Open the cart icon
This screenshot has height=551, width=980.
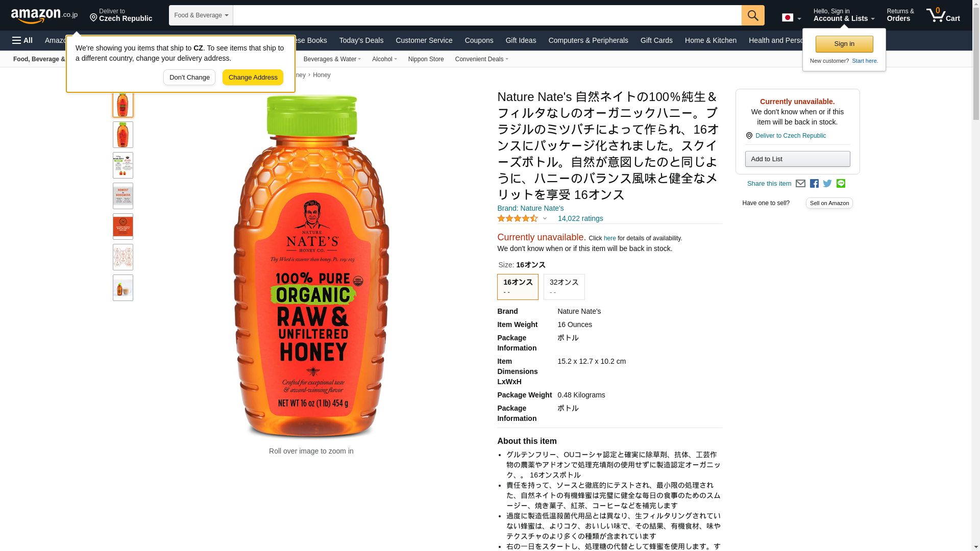pos(943,15)
